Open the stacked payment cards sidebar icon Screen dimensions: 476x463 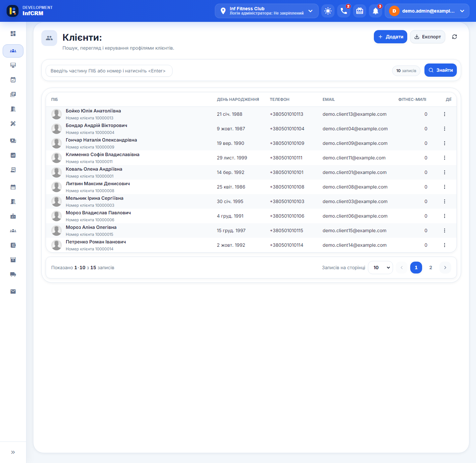pyautogui.click(x=13, y=141)
